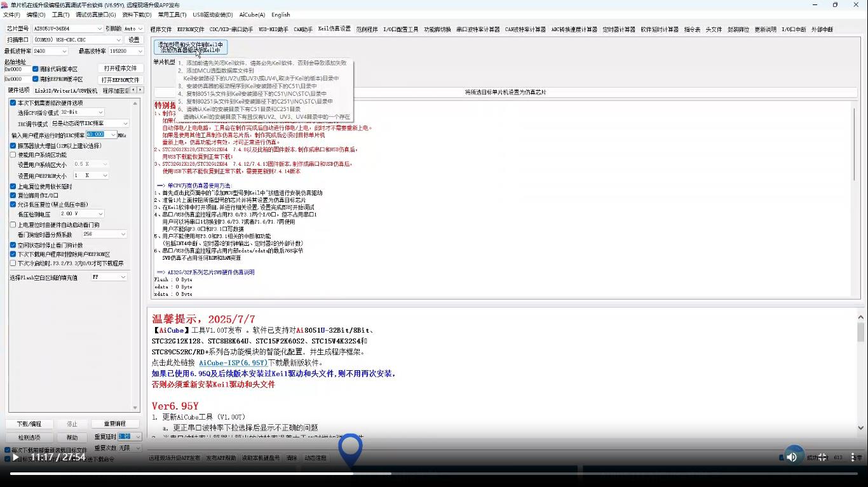
Task: Mute audio using the speaker icon
Action: point(792,457)
